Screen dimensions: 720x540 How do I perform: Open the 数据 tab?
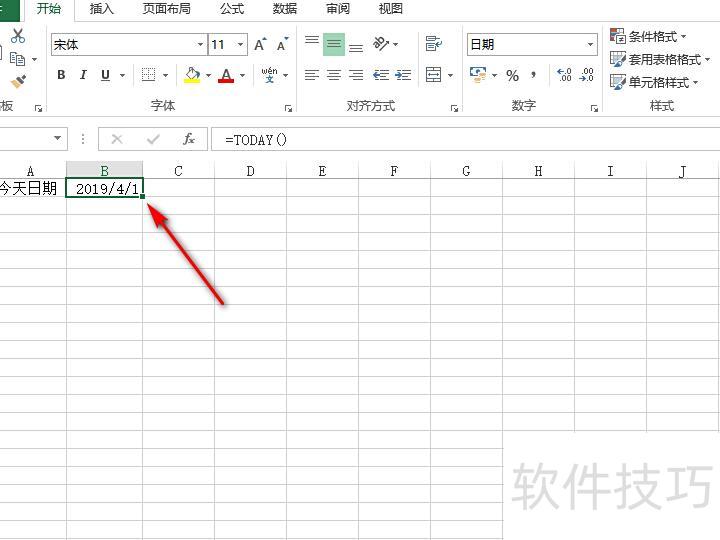(284, 8)
